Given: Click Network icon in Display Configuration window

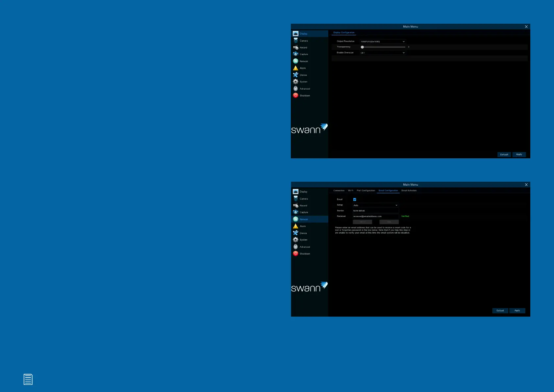Looking at the screenshot, I should click(295, 61).
